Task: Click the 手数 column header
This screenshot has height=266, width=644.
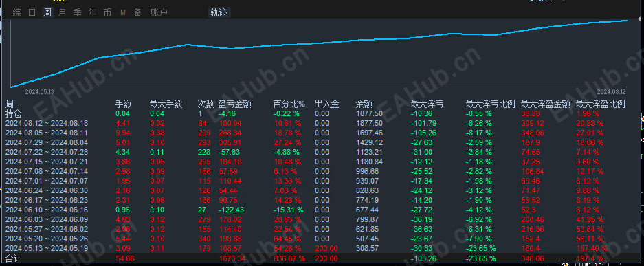Action: pos(123,104)
